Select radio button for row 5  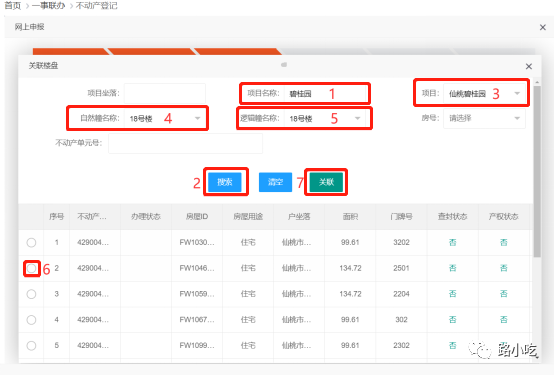tap(31, 345)
